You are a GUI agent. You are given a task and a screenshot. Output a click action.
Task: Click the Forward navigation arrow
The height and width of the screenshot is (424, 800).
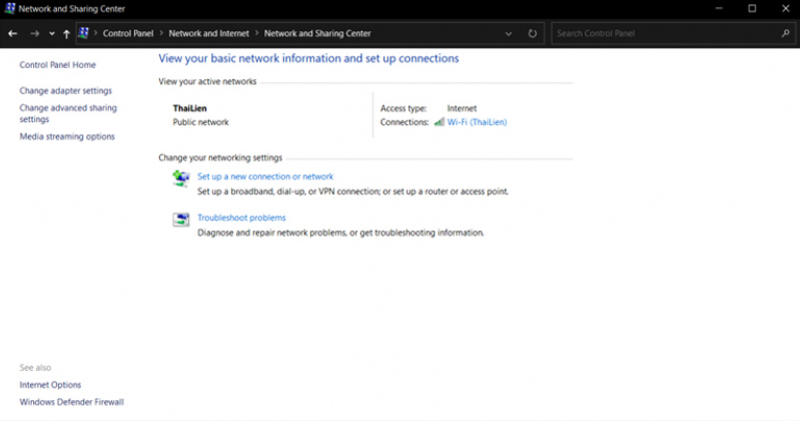pos(34,33)
